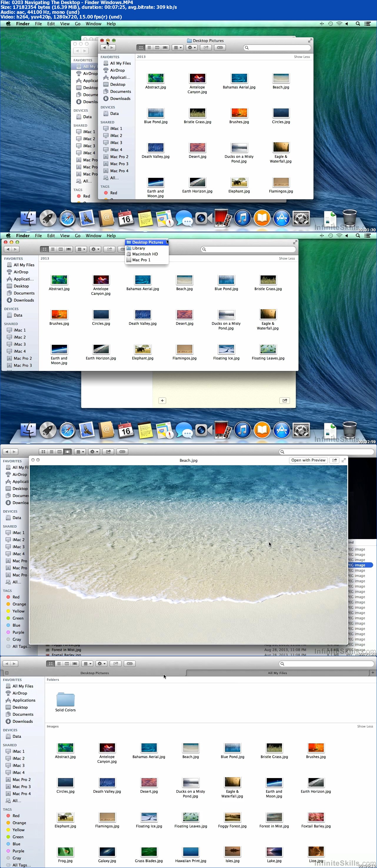Click share button in the tabbed window toolbar
Screen dimensions: 377x868
click(x=116, y=663)
